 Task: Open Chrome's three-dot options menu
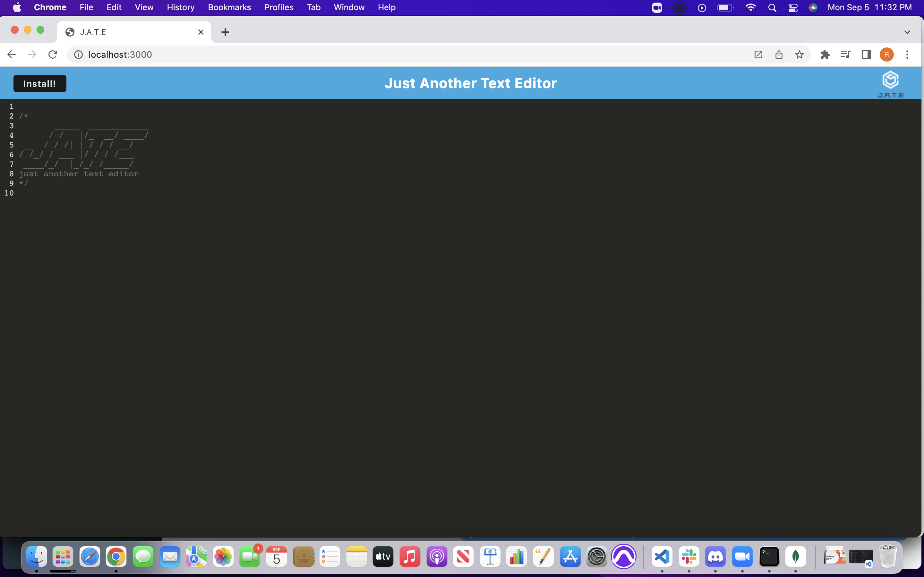click(x=908, y=54)
